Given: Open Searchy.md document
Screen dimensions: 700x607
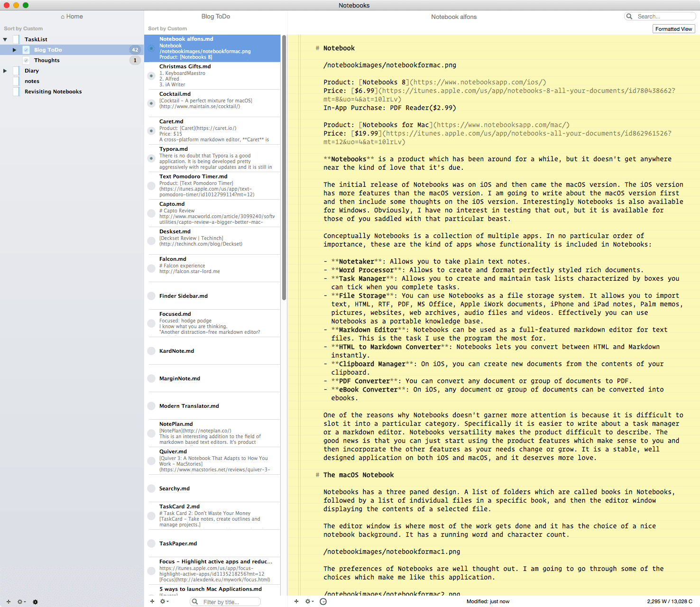Looking at the screenshot, I should click(x=212, y=488).
